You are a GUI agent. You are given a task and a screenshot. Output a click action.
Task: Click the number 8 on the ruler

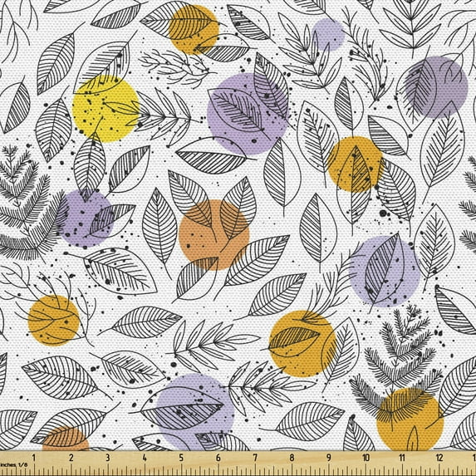point(292,458)
